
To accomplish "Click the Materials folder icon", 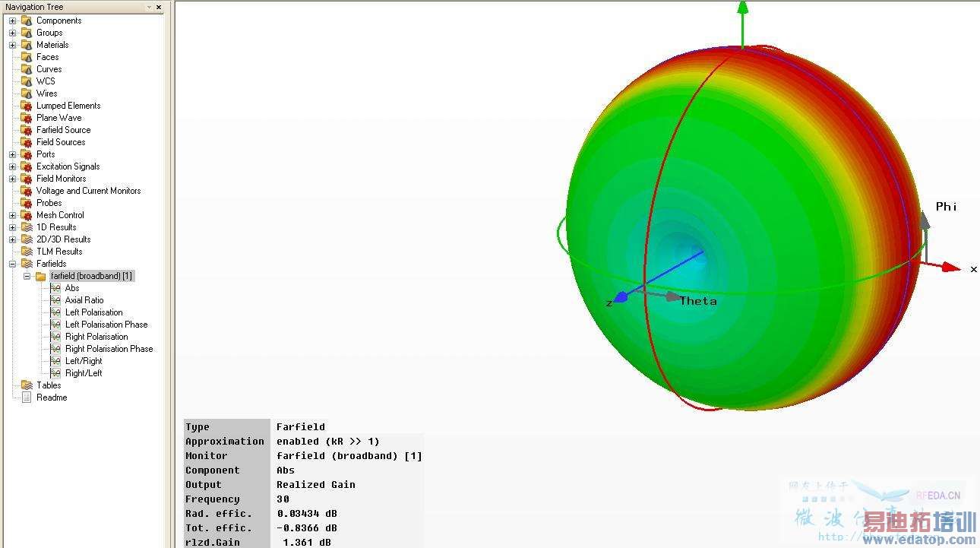I will click(x=27, y=45).
